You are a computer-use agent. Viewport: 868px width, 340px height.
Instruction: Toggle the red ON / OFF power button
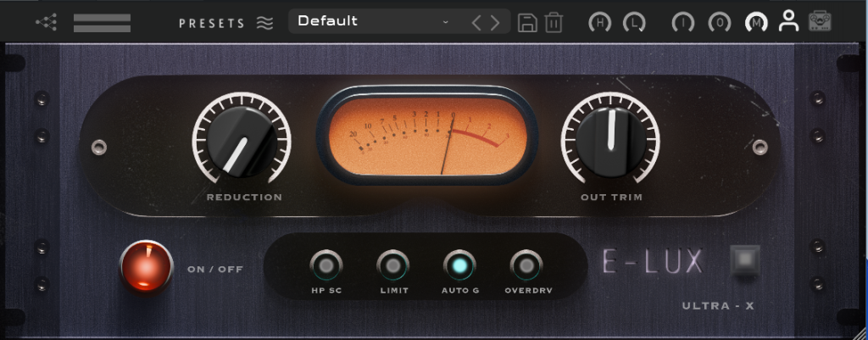[x=147, y=267]
